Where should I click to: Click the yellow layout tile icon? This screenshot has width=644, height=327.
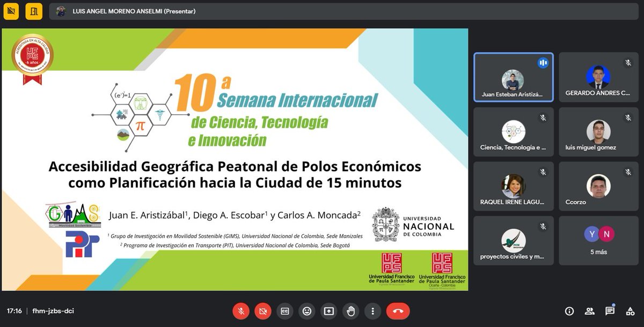tap(34, 11)
